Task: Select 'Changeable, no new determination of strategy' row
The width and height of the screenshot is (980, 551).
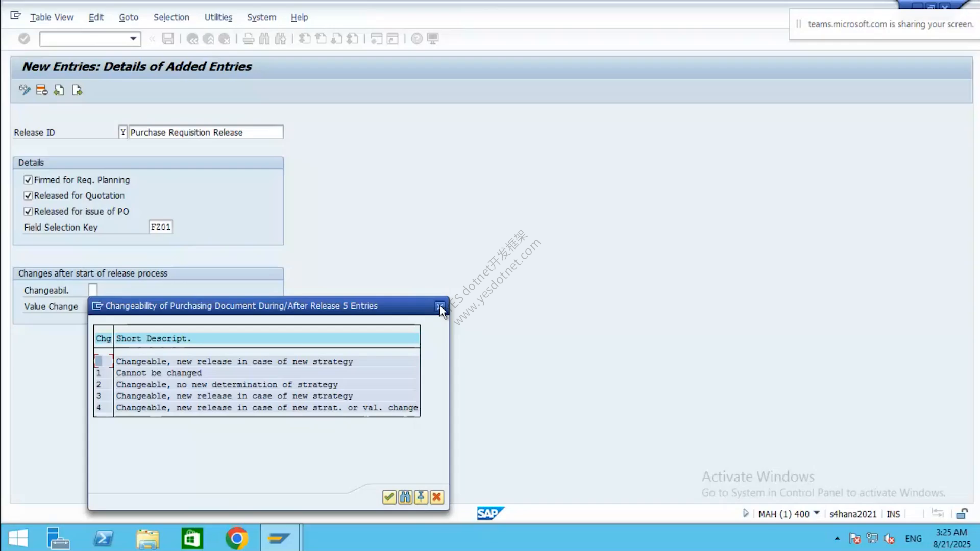Action: point(257,385)
